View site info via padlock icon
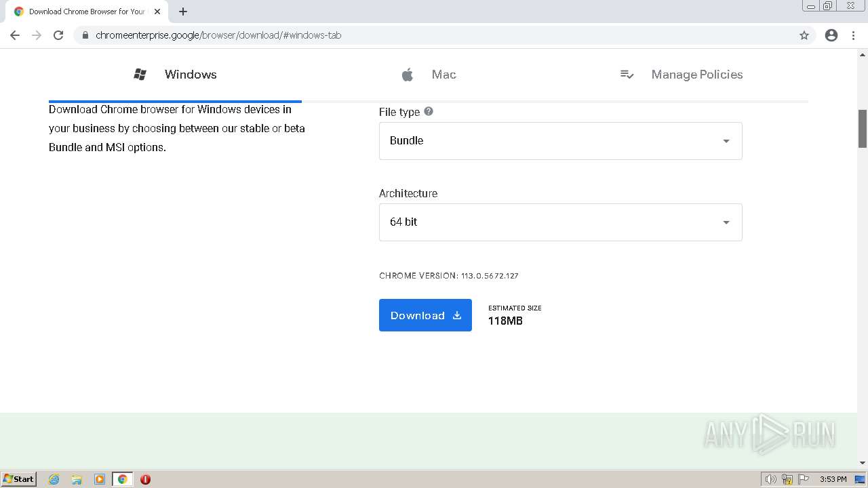The height and width of the screenshot is (488, 868). 85,35
